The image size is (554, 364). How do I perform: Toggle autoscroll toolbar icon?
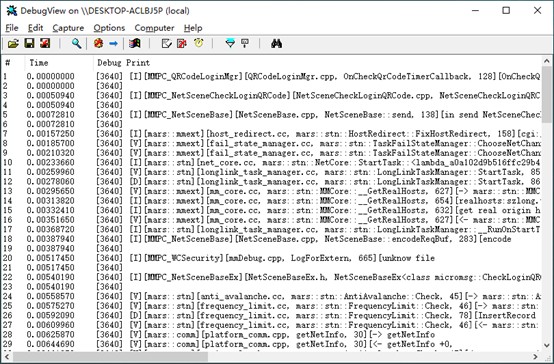(182, 43)
